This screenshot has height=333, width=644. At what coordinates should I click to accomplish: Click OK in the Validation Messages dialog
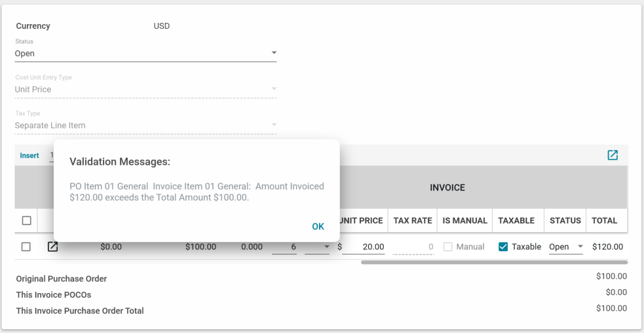point(318,226)
